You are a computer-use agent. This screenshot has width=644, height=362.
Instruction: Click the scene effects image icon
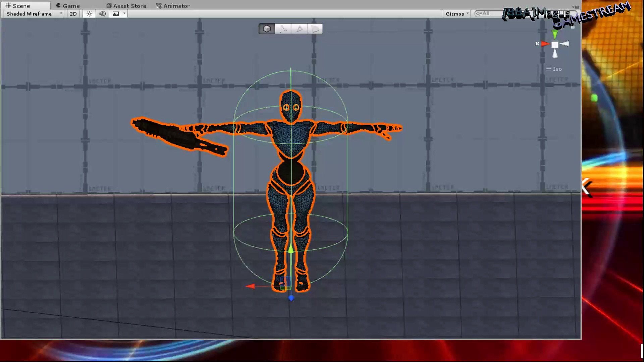click(116, 14)
